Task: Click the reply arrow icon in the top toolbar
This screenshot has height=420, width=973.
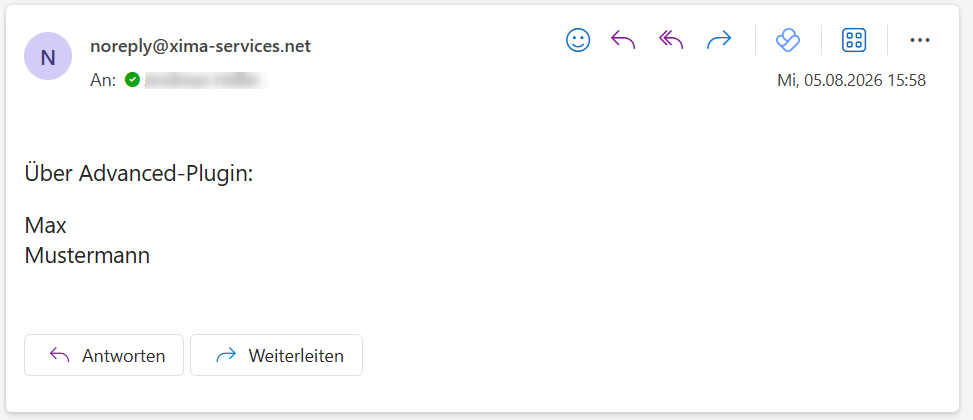Action: click(623, 40)
